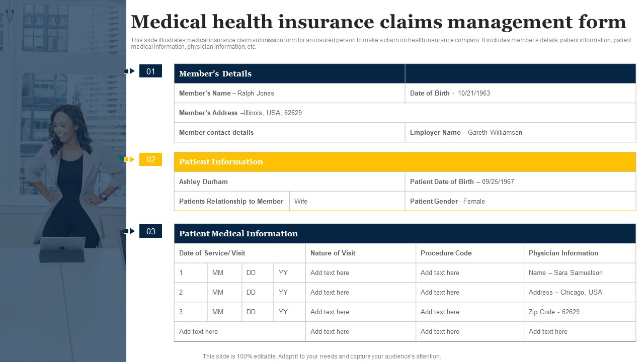
Task: Select the arrow marker beside badge 01
Action: click(129, 71)
